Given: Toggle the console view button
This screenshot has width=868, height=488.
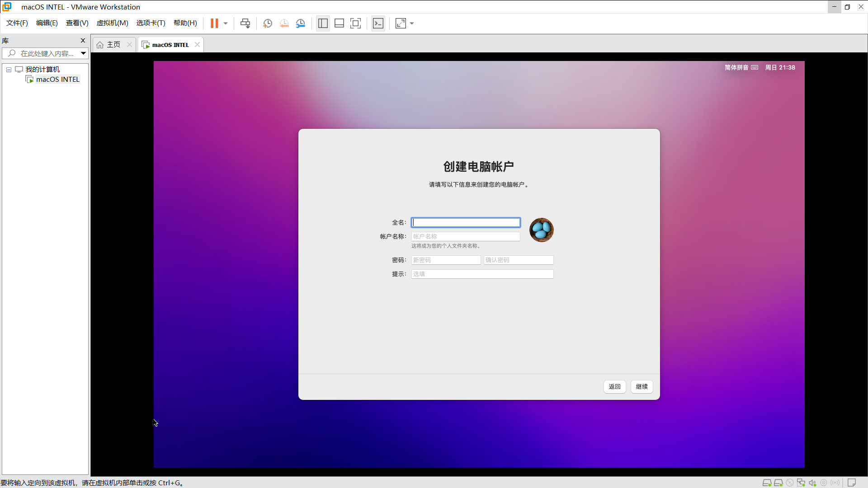Looking at the screenshot, I should pos(378,23).
